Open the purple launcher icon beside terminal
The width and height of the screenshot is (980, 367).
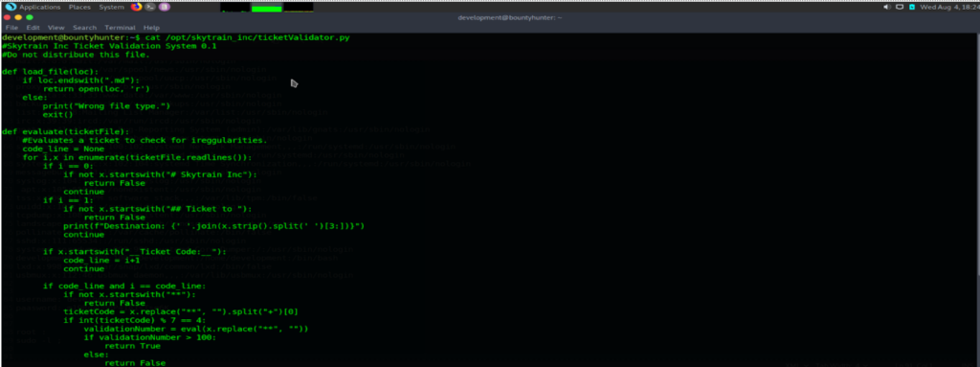[164, 7]
